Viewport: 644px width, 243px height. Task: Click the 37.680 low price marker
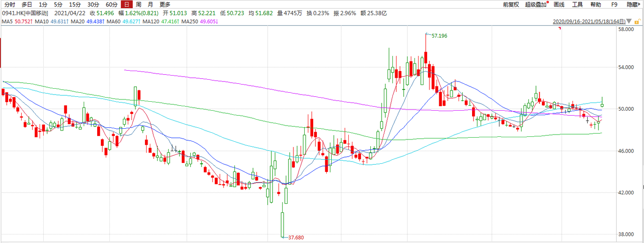[x=295, y=238]
